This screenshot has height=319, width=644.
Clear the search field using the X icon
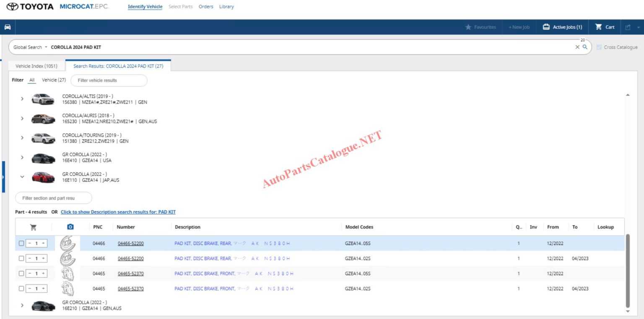(x=578, y=47)
